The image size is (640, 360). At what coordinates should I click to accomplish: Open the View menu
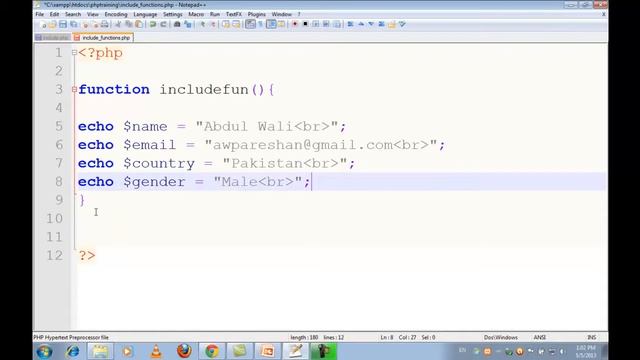[x=93, y=14]
